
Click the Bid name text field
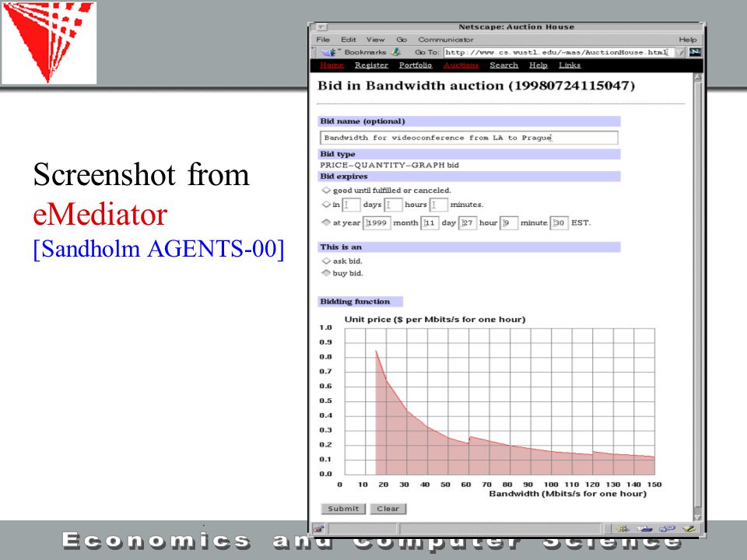coord(468,138)
